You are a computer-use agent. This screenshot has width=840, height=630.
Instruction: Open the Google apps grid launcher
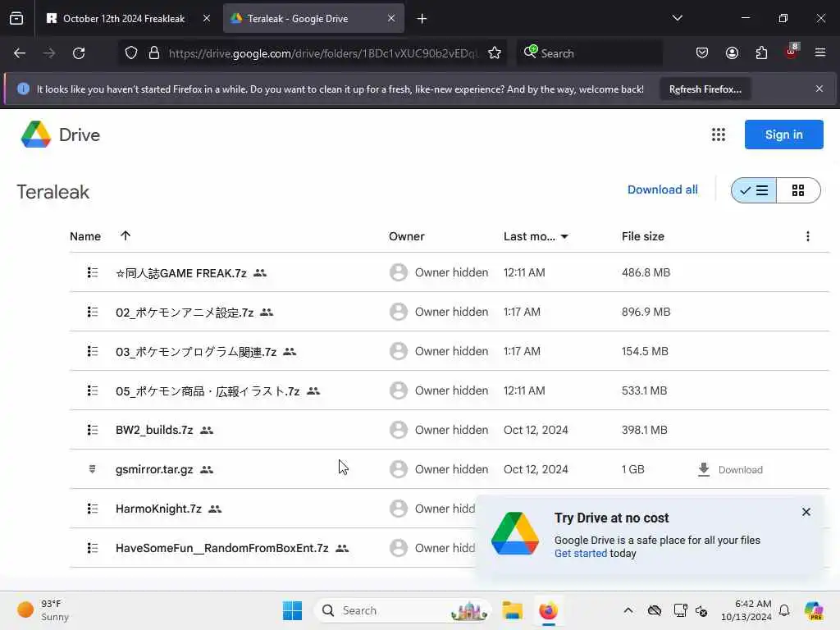pyautogui.click(x=719, y=135)
